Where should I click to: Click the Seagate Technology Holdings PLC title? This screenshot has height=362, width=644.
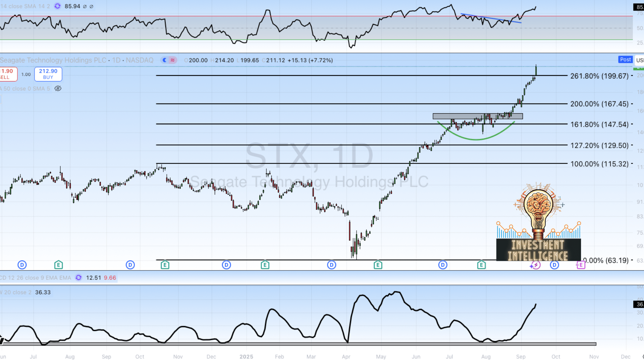pos(53,60)
